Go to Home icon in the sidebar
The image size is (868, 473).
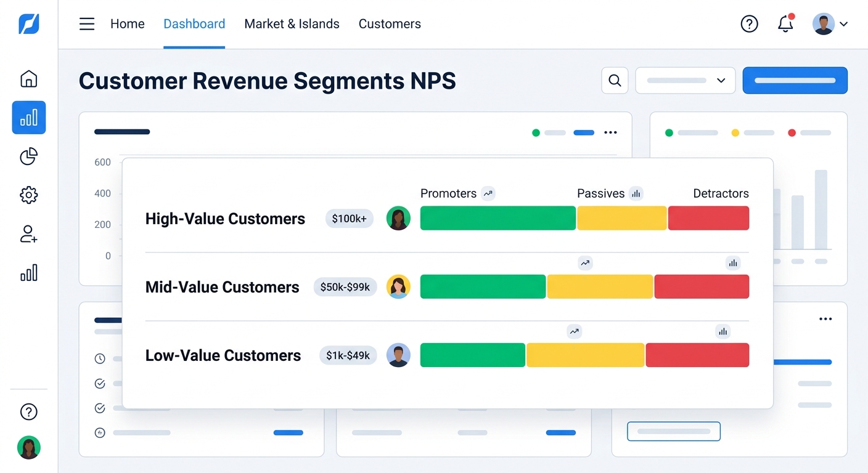click(29, 79)
